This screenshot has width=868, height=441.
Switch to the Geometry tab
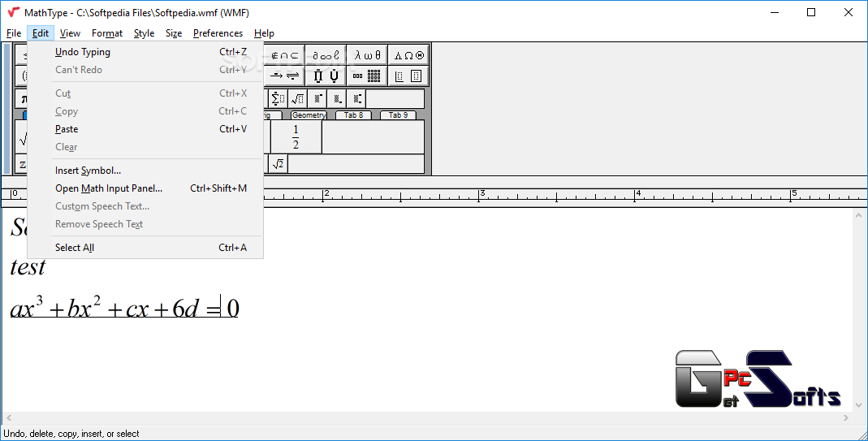tap(309, 115)
